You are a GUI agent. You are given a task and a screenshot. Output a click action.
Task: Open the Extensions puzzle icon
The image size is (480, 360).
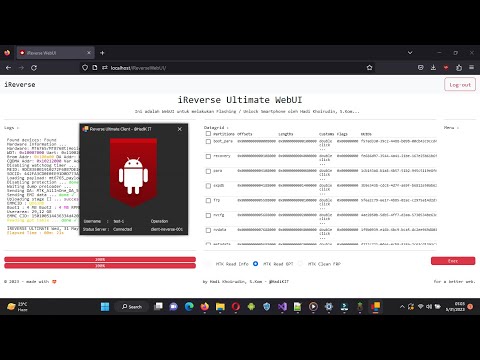coord(459,68)
